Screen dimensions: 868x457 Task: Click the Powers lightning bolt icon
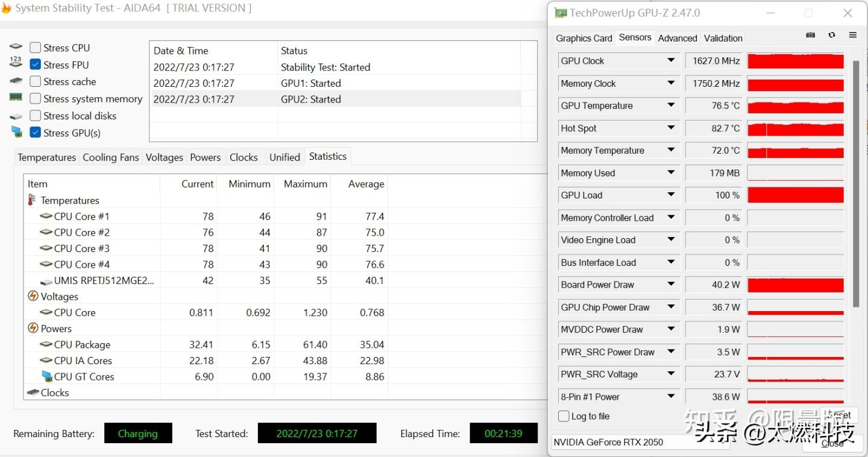33,328
